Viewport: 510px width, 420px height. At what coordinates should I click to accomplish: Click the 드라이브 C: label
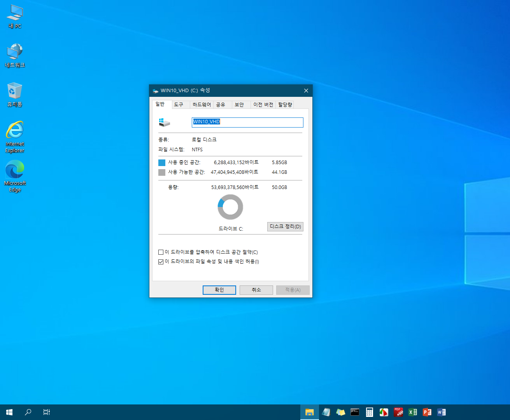231,229
